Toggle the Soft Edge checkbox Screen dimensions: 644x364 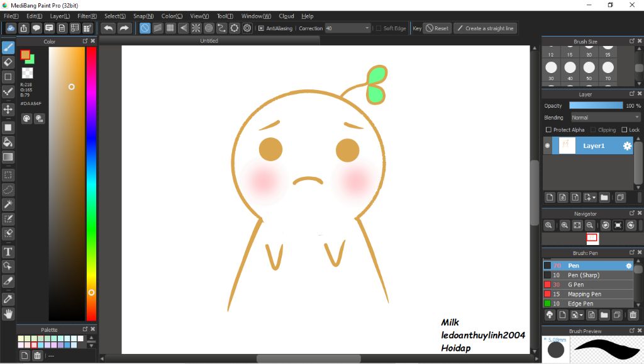point(379,28)
